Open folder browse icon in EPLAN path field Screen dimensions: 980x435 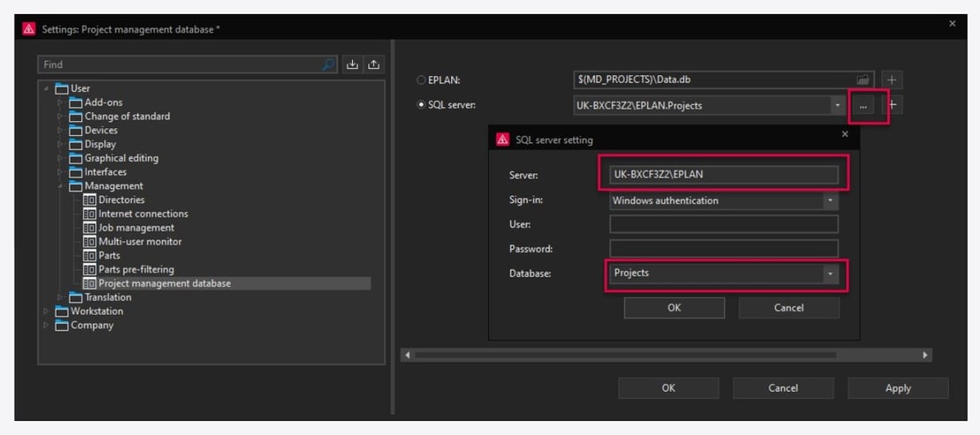pyautogui.click(x=863, y=80)
